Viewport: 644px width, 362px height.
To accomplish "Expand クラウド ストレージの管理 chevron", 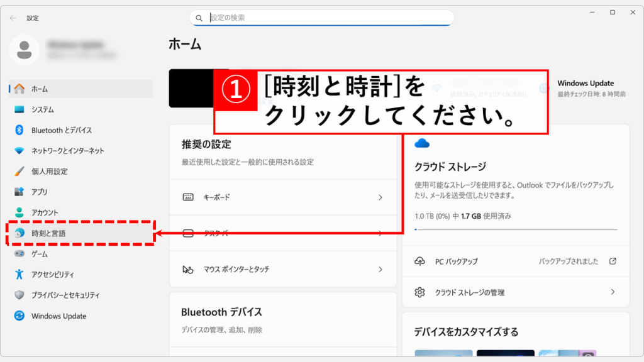I will coord(613,292).
